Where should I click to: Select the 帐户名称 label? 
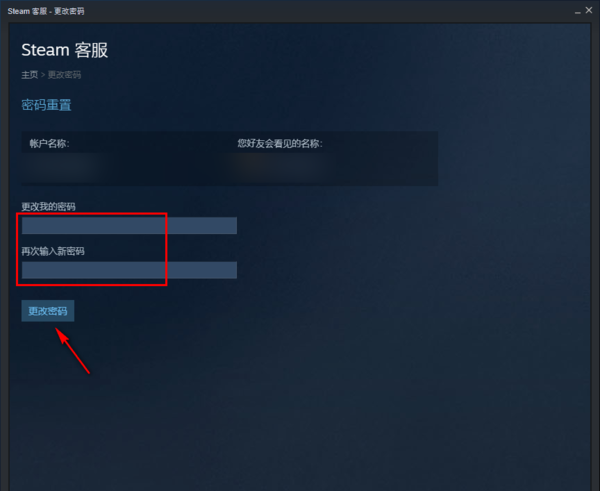(49, 144)
